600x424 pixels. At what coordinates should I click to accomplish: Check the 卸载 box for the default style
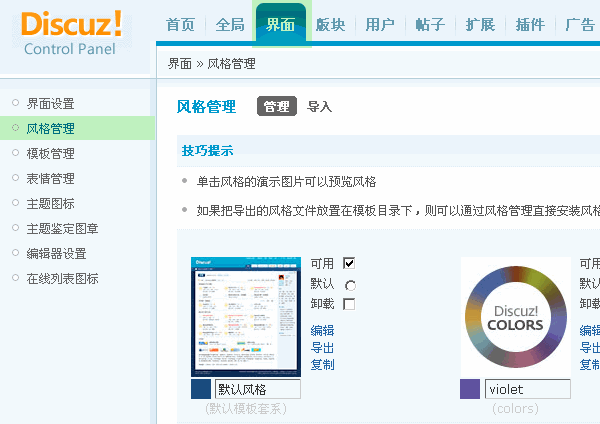tap(349, 304)
